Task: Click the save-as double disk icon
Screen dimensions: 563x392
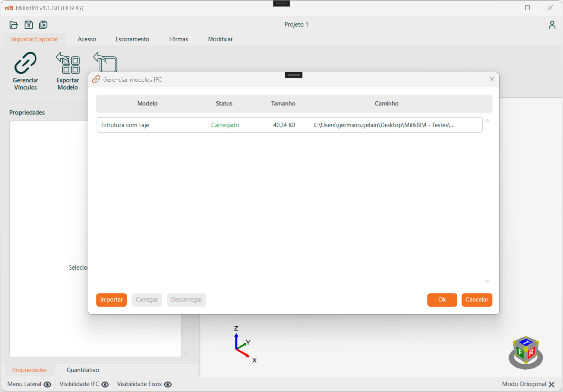Action: click(x=43, y=25)
